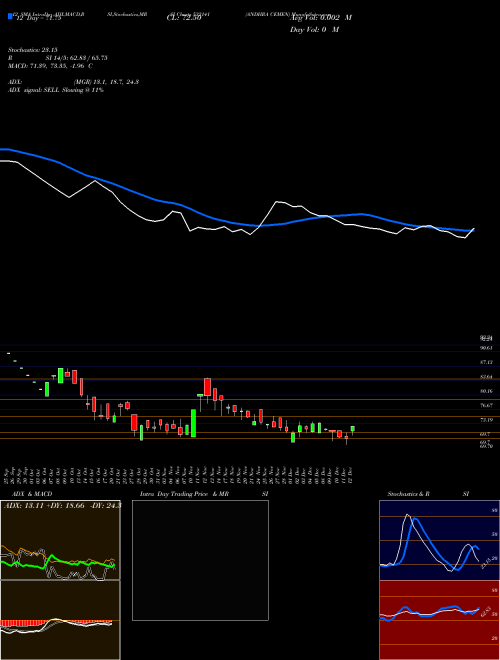Click the 'Avg Vol: 0.002 M' text

[x=321, y=18]
